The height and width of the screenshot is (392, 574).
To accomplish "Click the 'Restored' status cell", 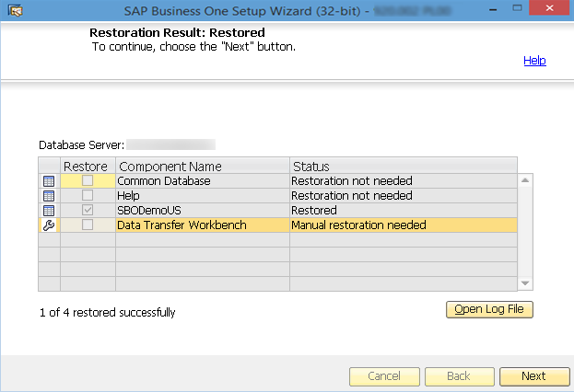I will coord(404,211).
